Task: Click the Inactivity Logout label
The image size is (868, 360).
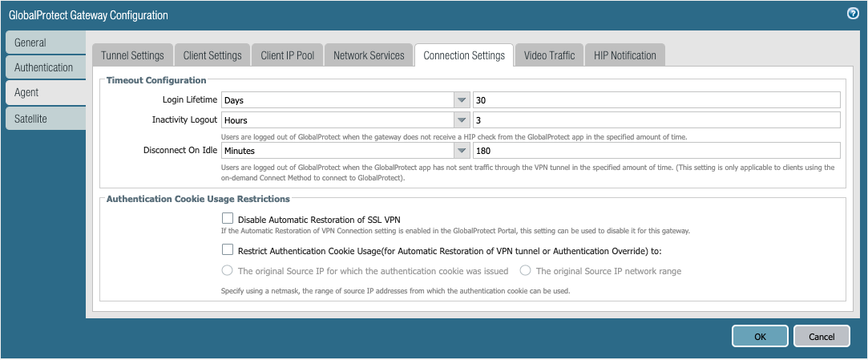Action: click(185, 119)
